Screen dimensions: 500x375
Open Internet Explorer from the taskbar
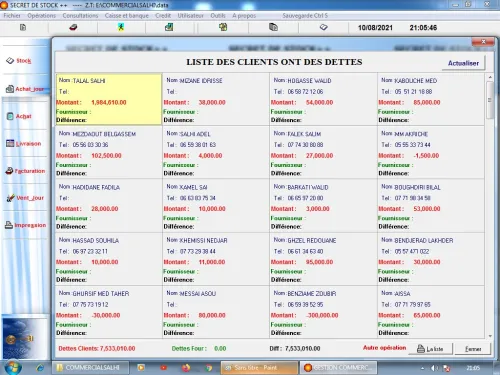click(x=40, y=368)
